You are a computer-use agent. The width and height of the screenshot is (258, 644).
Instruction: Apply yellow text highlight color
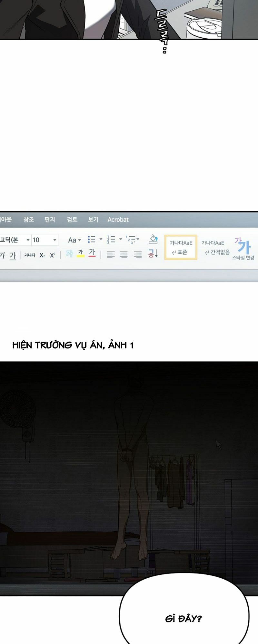(81, 254)
